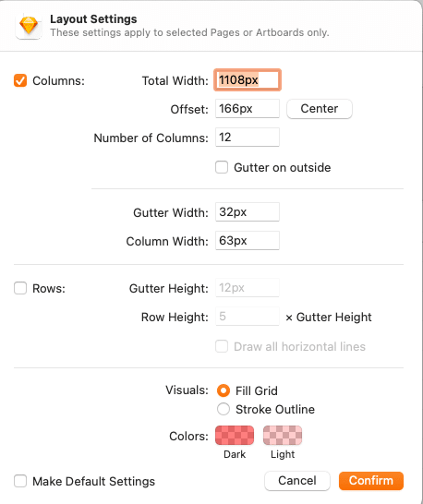Select the Fill Grid radio option
The image size is (423, 504).
pyautogui.click(x=224, y=390)
